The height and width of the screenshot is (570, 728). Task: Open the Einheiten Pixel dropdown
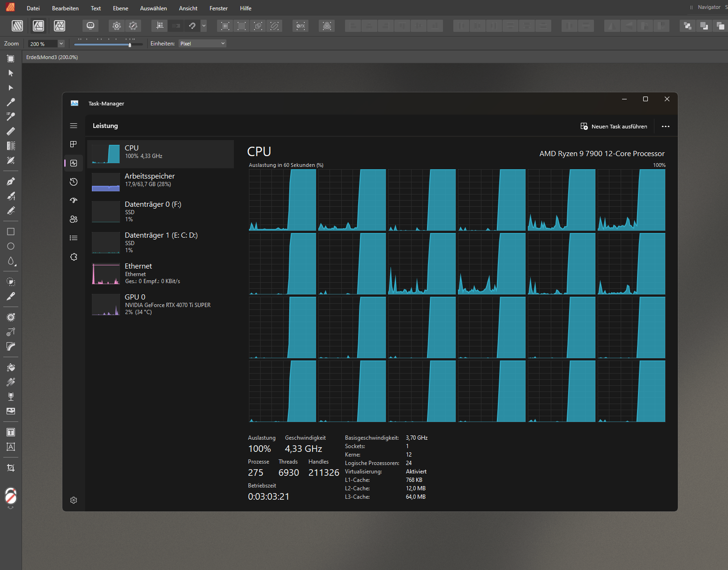click(x=203, y=44)
